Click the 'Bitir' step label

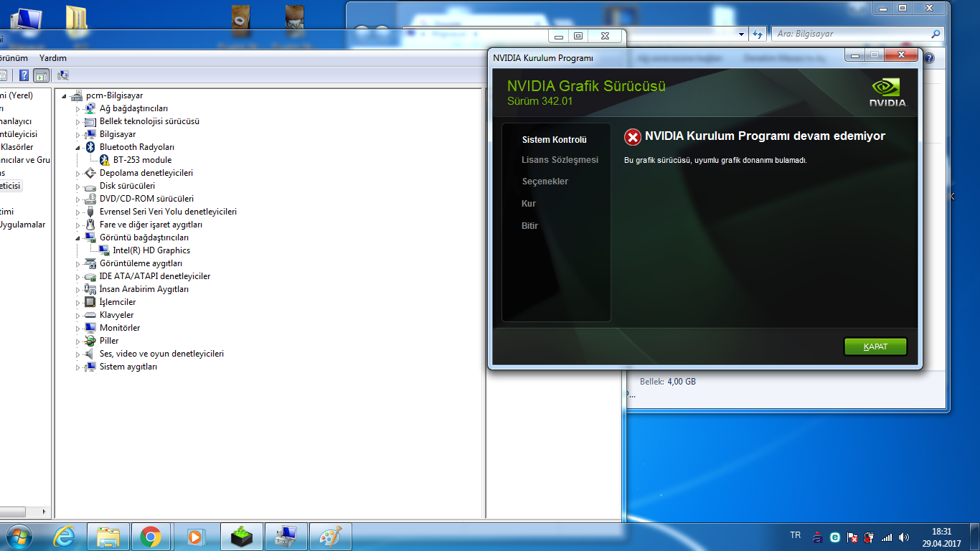coord(529,226)
